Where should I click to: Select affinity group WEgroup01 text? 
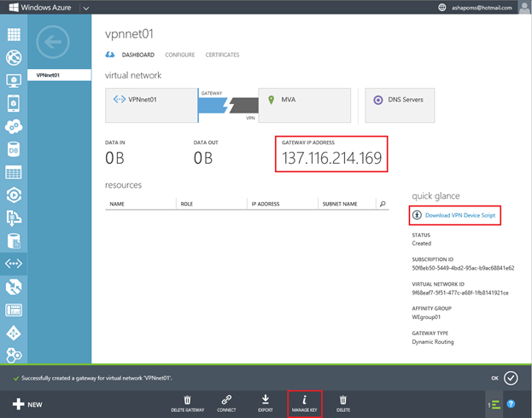(x=426, y=317)
